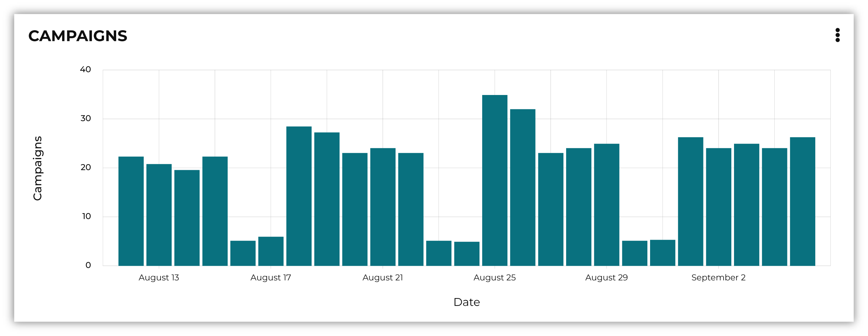Viewport: 868px width, 336px height.
Task: Click the y-axis value 20
Action: coord(86,167)
